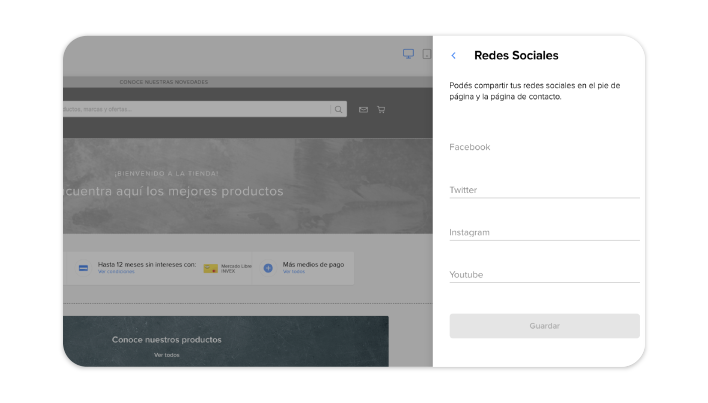Click the search magnifier icon in store preview
This screenshot has height=403, width=708.
pyautogui.click(x=338, y=109)
